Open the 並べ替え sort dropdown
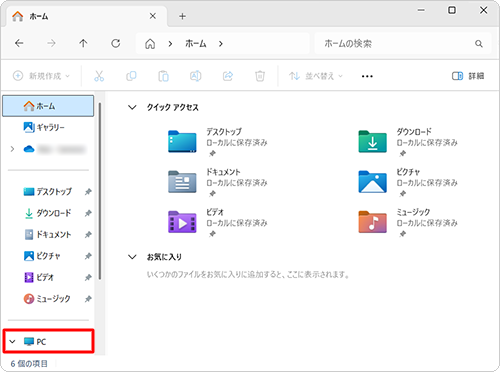Image resolution: width=500 pixels, height=372 pixels. tap(316, 76)
